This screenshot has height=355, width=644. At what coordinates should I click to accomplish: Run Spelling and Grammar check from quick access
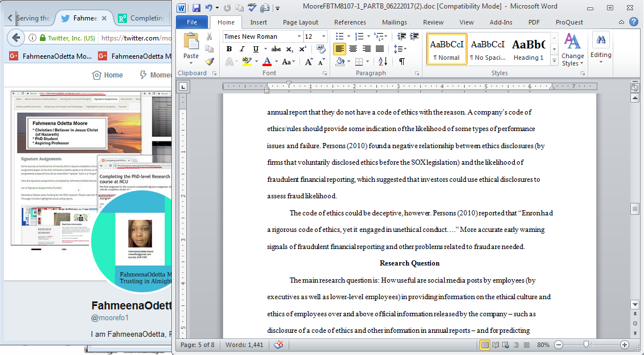pos(252,7)
